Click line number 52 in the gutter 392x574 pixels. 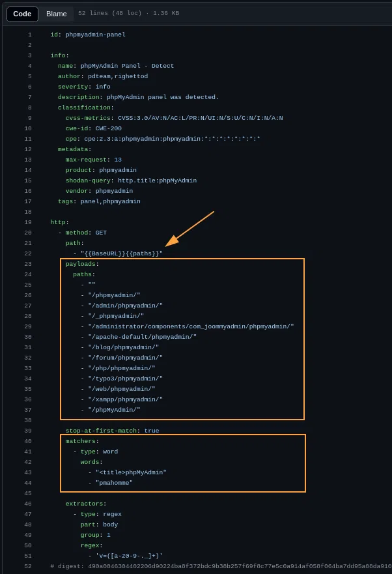(28, 566)
